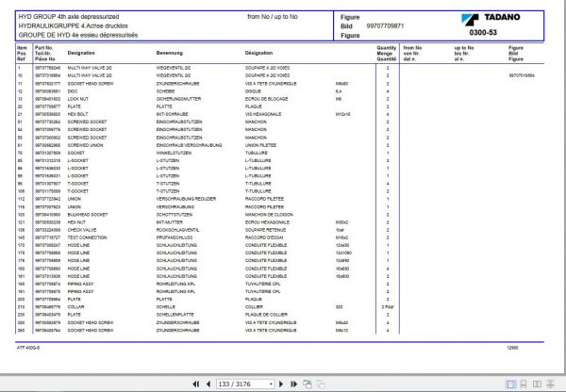This screenshot has height=392, width=566.
Task: Click the from No / up to No label
Action: (x=273, y=17)
